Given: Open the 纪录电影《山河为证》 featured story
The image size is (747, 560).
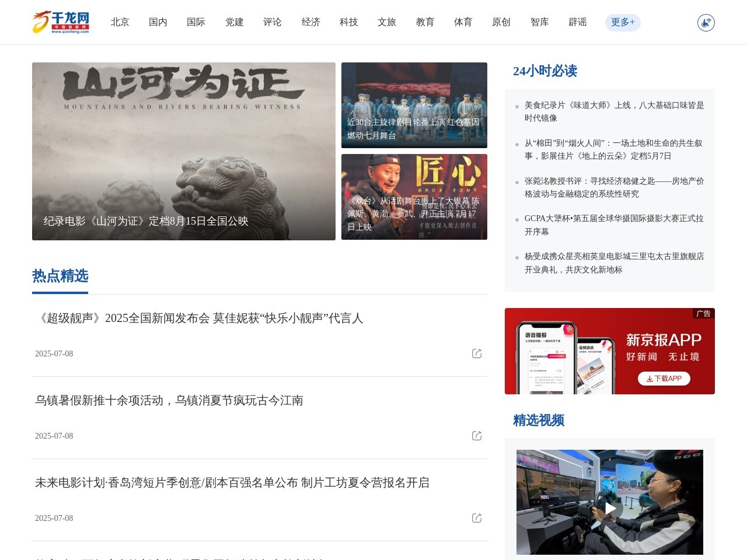Looking at the screenshot, I should (x=184, y=152).
